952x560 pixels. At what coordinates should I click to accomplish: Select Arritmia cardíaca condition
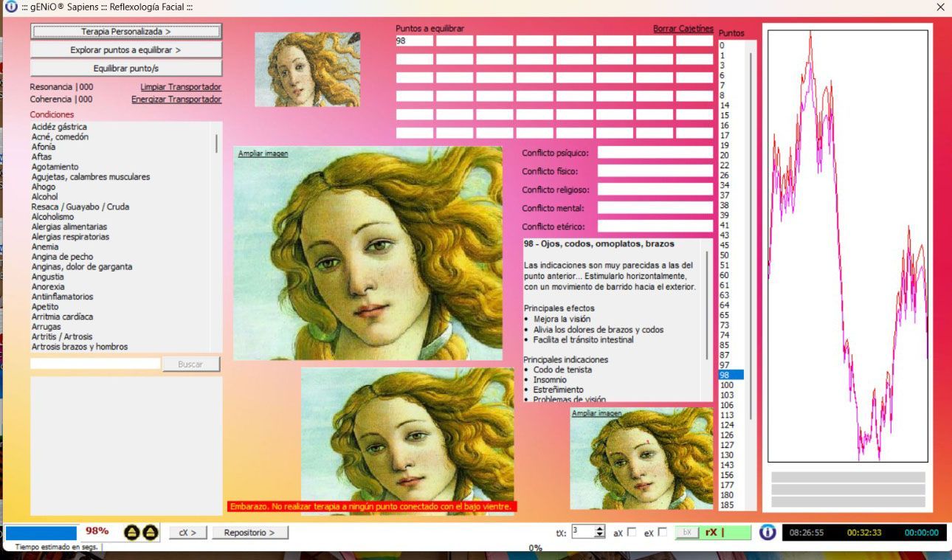(x=62, y=317)
